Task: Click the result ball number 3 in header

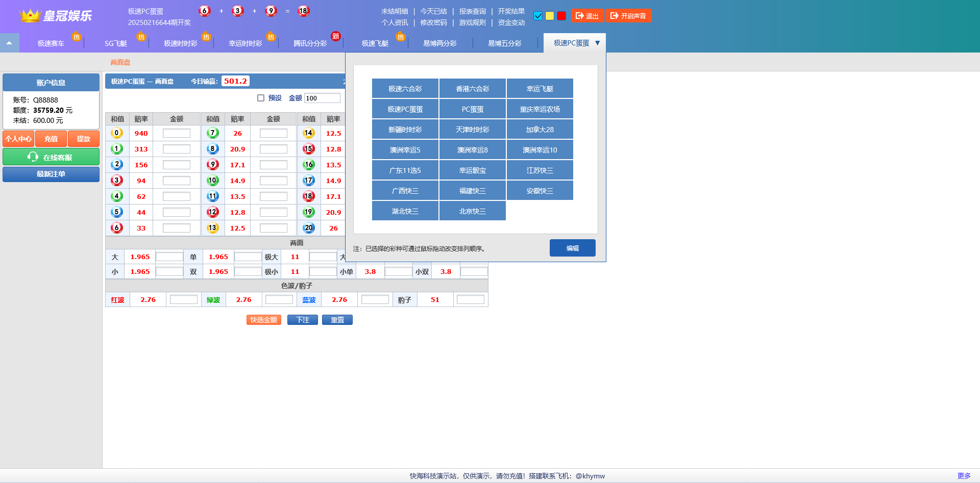Action: click(x=237, y=11)
